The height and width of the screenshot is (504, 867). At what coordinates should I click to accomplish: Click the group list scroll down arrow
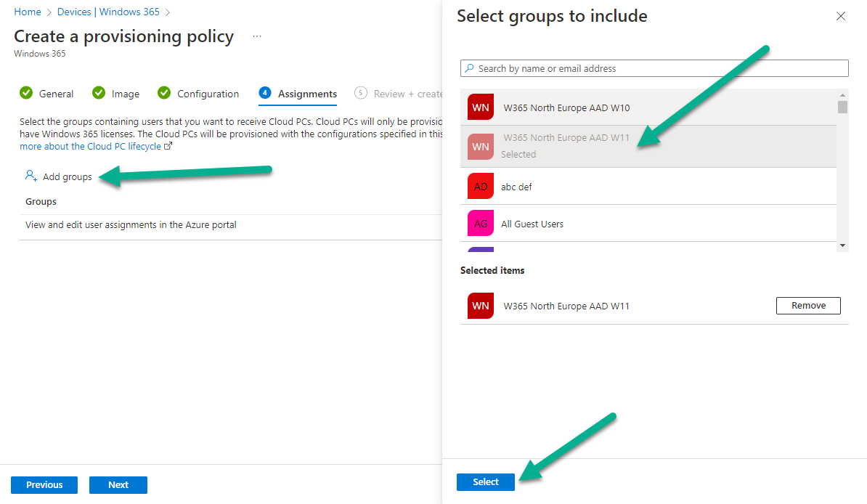point(842,245)
